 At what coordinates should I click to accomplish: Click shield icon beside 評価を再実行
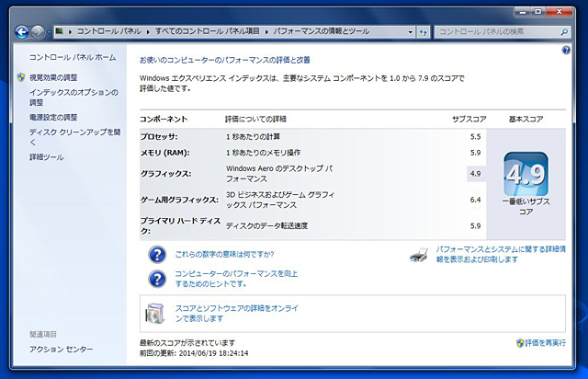[x=520, y=343]
